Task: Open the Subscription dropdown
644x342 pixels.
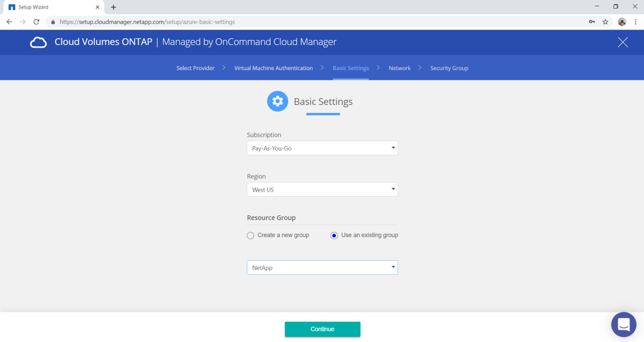Action: (322, 149)
